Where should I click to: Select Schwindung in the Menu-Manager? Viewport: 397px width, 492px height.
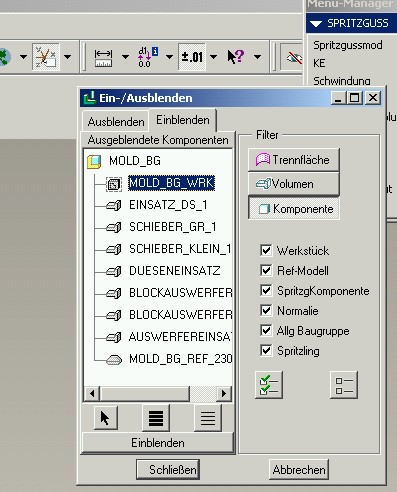[342, 81]
